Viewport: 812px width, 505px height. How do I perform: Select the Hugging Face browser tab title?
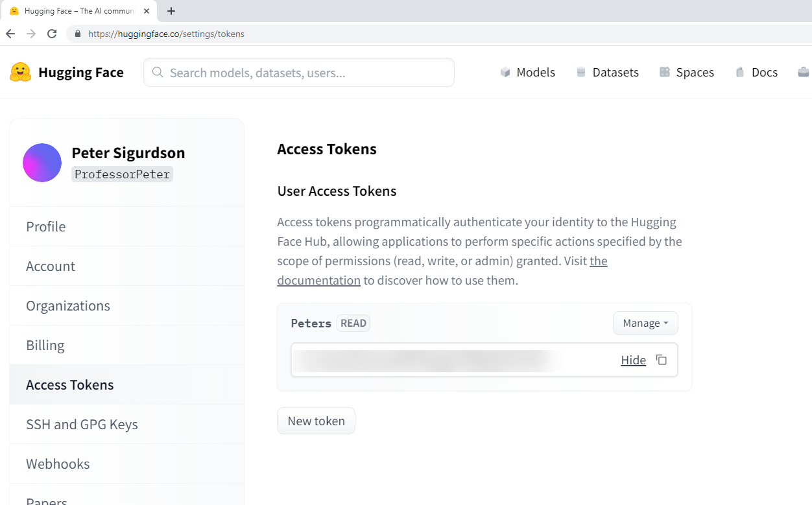[79, 11]
